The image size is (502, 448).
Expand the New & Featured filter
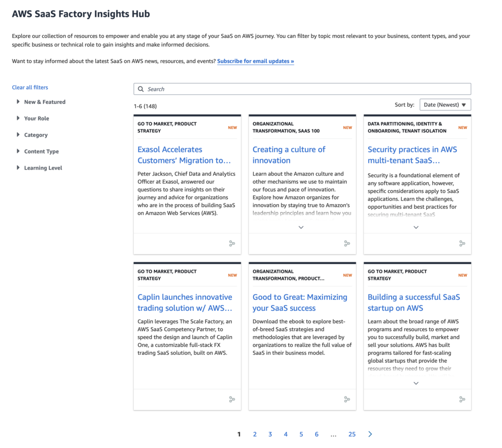coord(44,102)
